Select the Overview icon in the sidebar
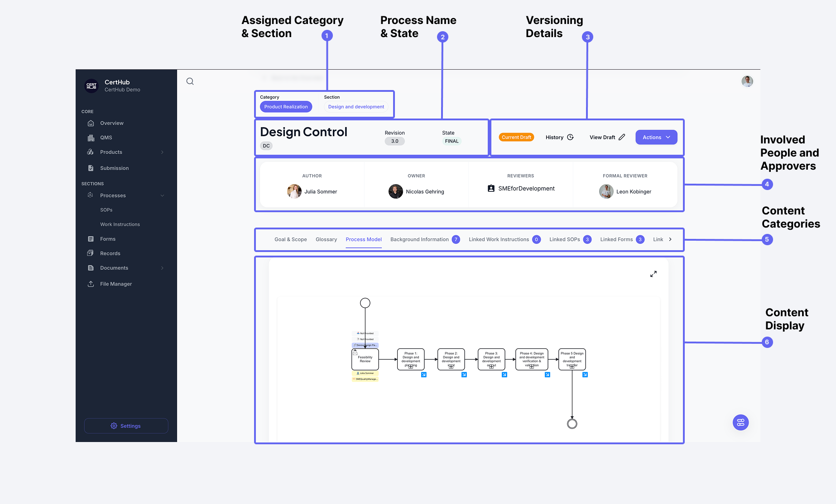The width and height of the screenshot is (836, 504). coord(91,123)
